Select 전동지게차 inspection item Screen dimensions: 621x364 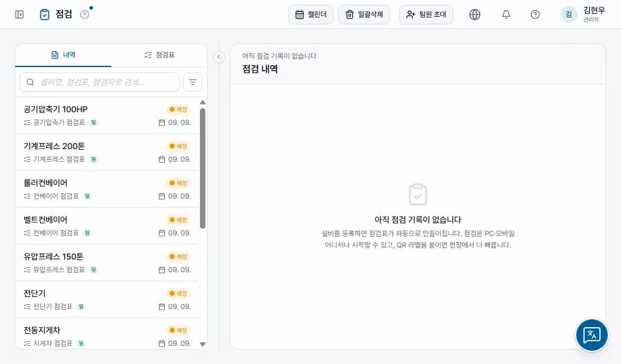(x=107, y=334)
